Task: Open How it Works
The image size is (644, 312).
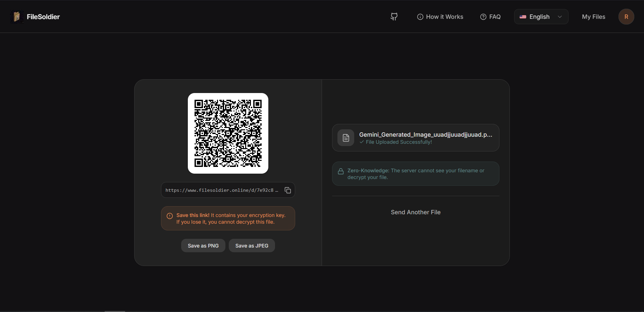Action: pos(445,16)
